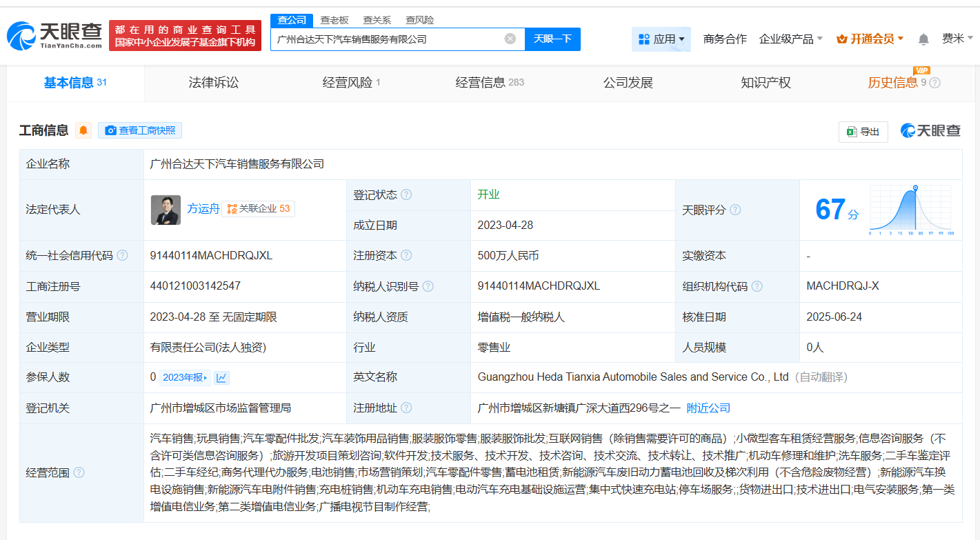The width and height of the screenshot is (980, 540).
Task: Clear the search box with X icon
Action: [x=510, y=39]
